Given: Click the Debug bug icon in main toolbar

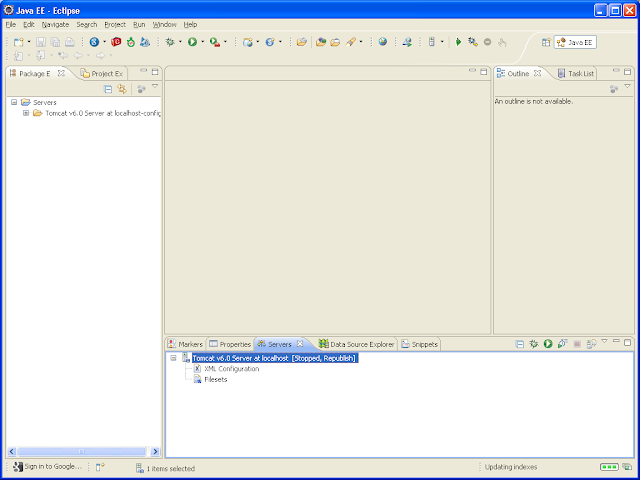Looking at the screenshot, I should tap(170, 42).
